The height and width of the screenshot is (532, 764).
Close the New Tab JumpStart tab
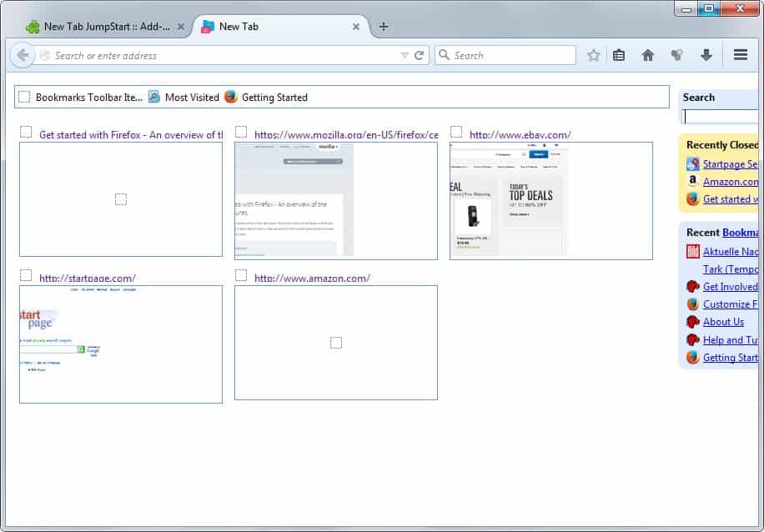click(x=181, y=27)
